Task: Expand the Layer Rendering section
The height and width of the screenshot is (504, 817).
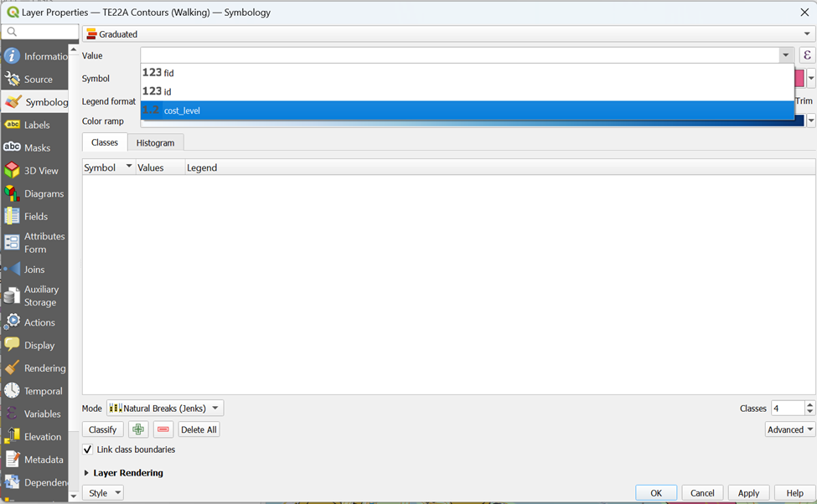Action: click(86, 473)
